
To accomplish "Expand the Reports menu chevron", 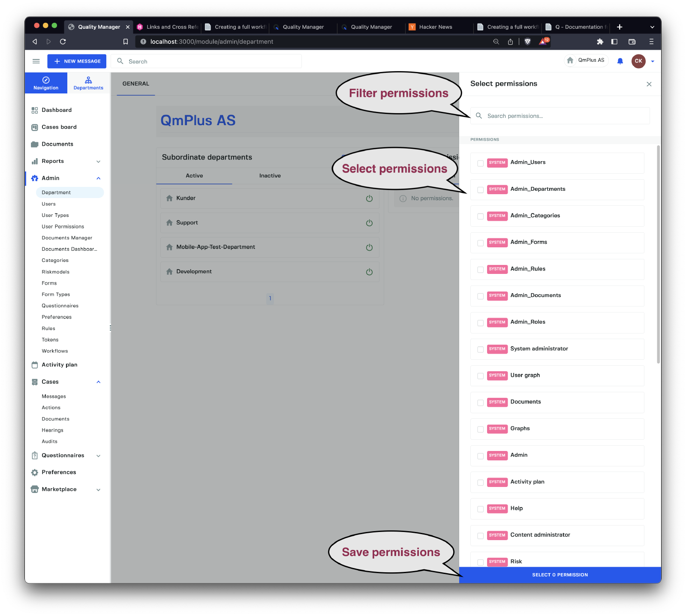I will coord(99,162).
